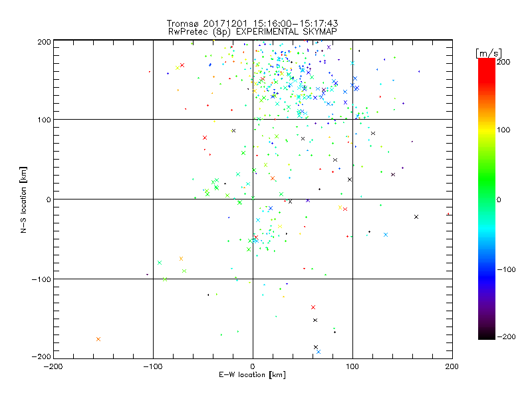Click the black bottom of the velocity colorbar
The image size is (532, 399).
click(487, 335)
